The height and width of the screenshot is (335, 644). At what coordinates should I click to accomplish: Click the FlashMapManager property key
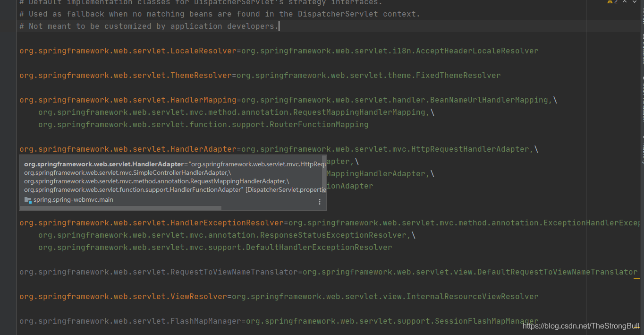coord(130,321)
